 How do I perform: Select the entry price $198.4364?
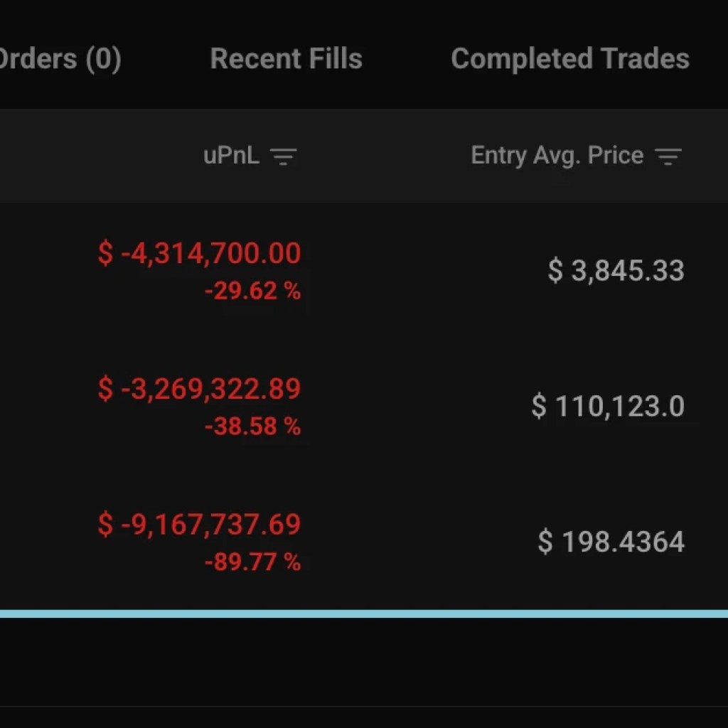[611, 542]
